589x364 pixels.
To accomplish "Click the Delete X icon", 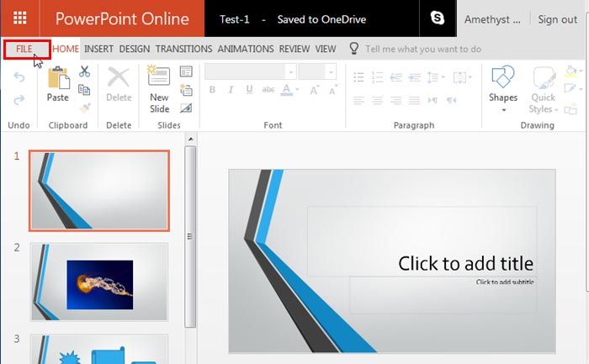I will click(119, 76).
